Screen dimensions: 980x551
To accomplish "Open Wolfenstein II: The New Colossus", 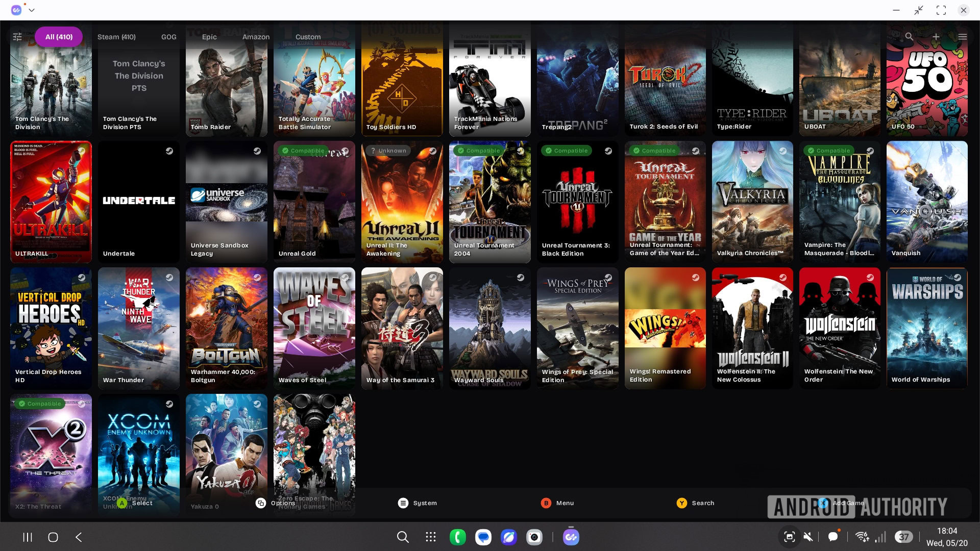I will coord(752,329).
